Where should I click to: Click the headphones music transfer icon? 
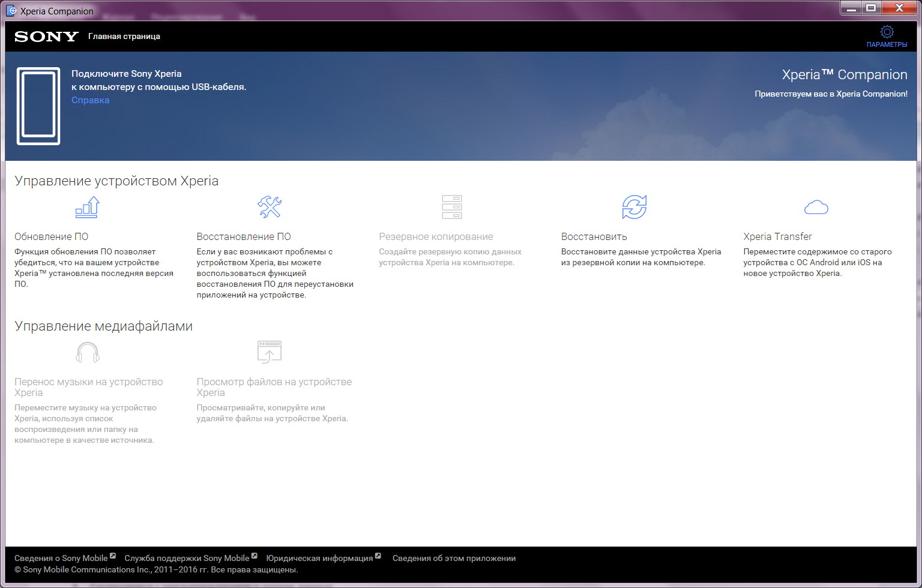click(88, 352)
